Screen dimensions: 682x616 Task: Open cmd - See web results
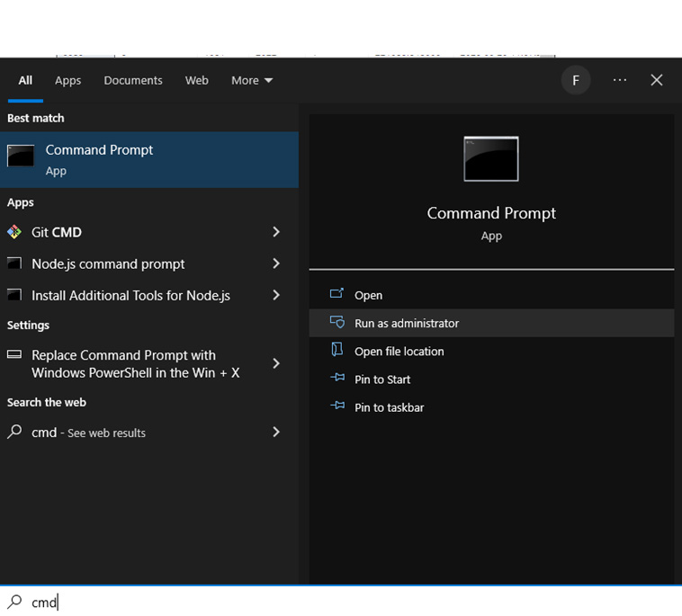pyautogui.click(x=149, y=433)
